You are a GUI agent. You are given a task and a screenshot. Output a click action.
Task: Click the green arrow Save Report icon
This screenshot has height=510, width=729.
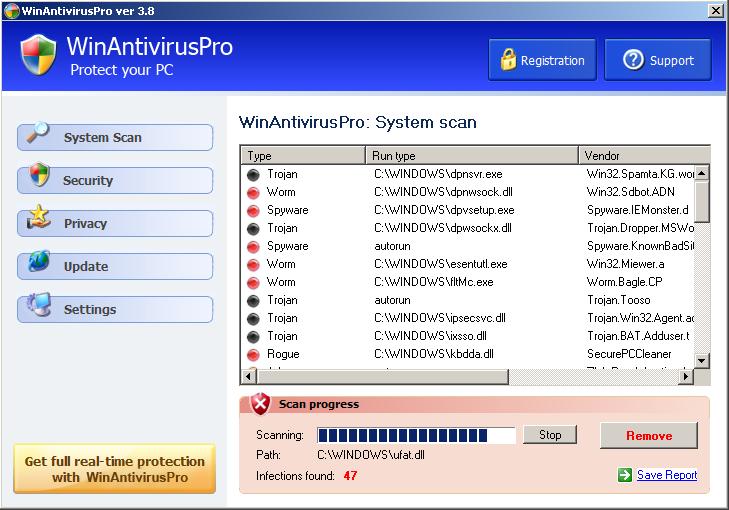click(625, 475)
